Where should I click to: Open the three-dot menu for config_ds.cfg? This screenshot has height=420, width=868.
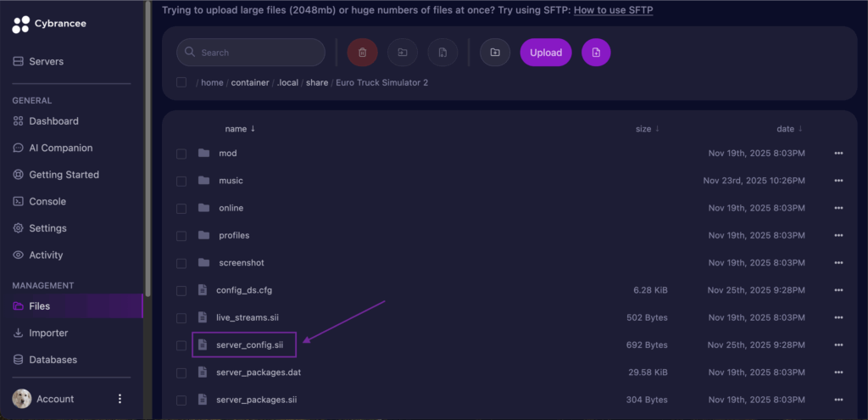pyautogui.click(x=838, y=290)
